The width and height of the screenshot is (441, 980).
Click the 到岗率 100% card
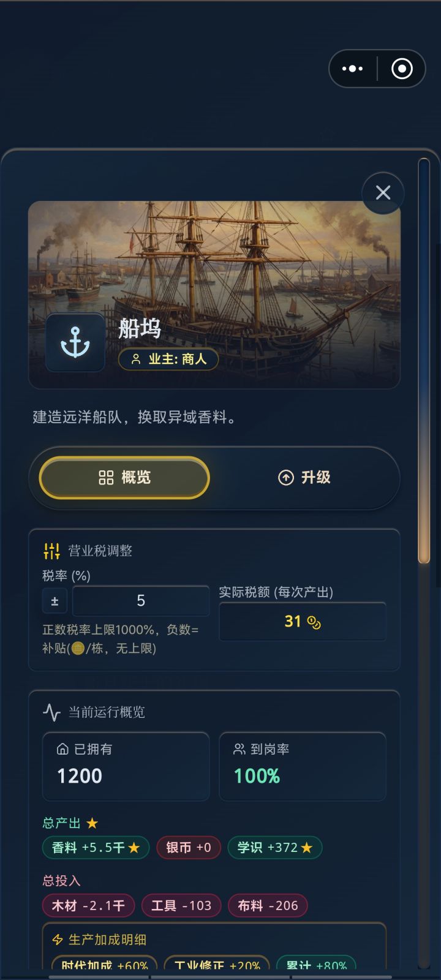[303, 766]
